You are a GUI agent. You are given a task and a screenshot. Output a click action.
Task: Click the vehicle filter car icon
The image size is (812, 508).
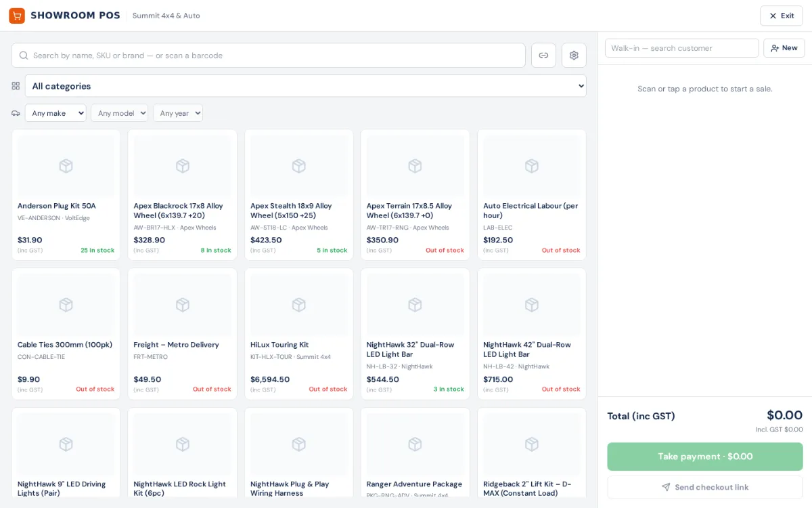tap(16, 113)
